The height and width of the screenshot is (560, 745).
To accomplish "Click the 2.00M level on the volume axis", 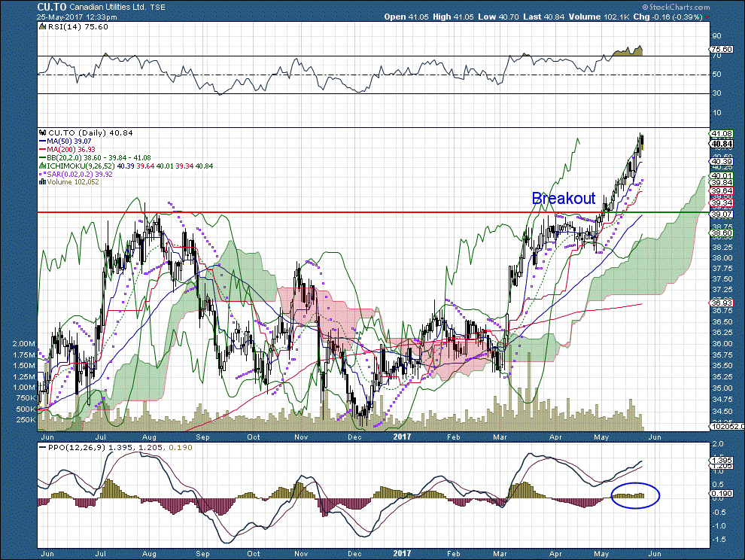I will click(24, 344).
